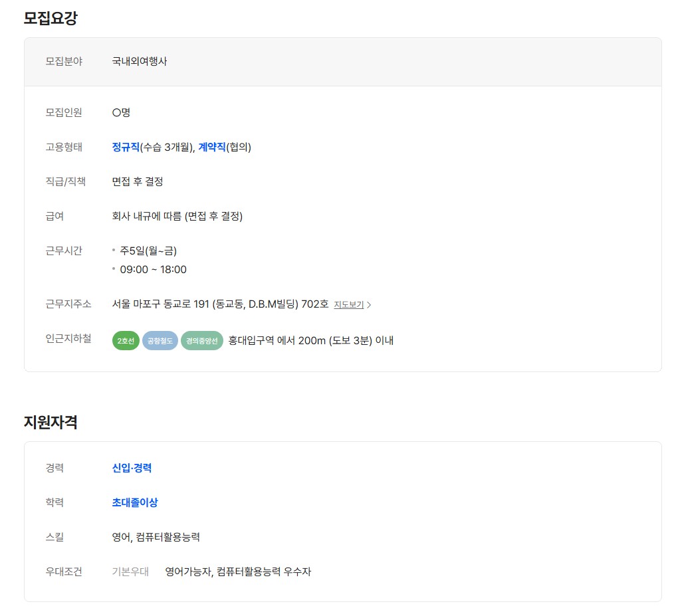Click the chevron arrow beside 지도보기
Viewport: 684px width, 616px height.
370,305
